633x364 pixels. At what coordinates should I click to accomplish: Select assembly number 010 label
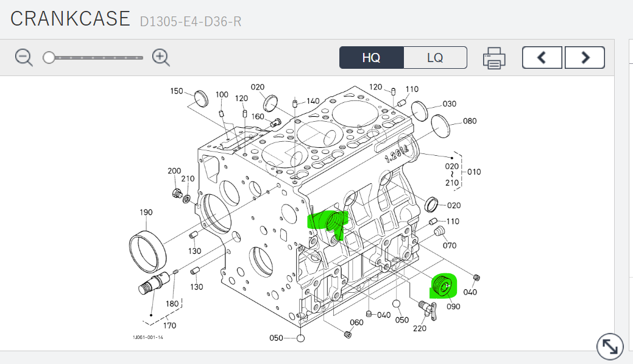click(x=473, y=172)
